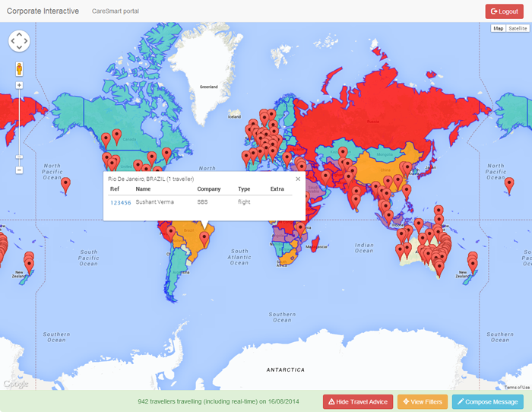This screenshot has width=532, height=412.
Task: Open the Terms of Use link
Action: click(516, 388)
